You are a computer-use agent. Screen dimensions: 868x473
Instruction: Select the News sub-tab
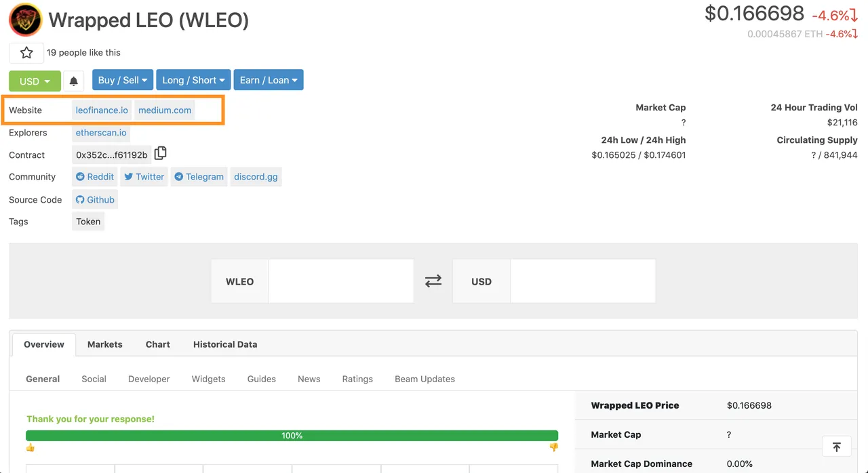pos(309,379)
